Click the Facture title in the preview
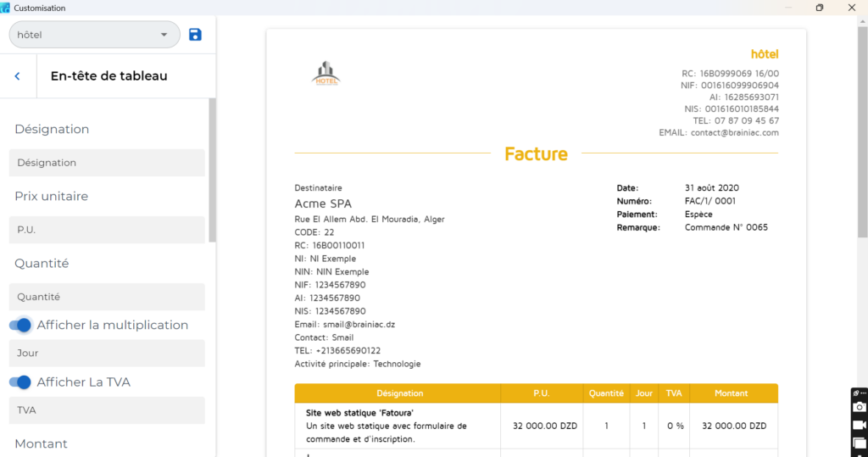 (536, 154)
